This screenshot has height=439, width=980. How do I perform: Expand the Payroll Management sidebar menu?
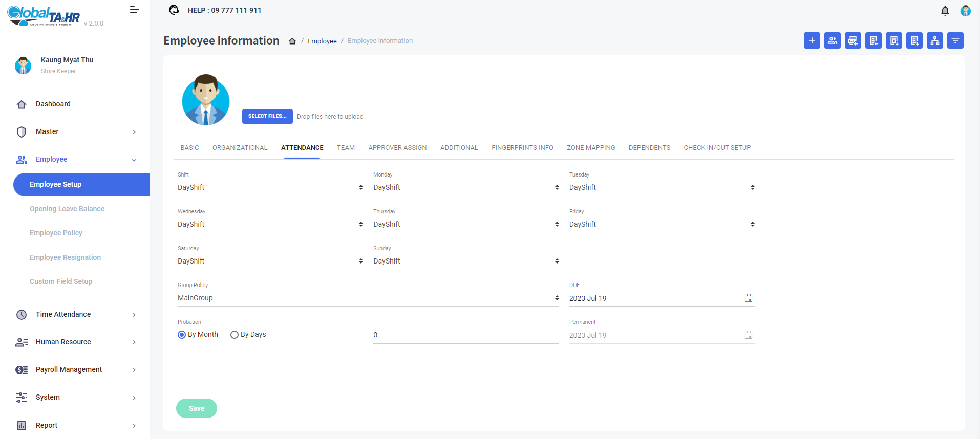[76, 369]
